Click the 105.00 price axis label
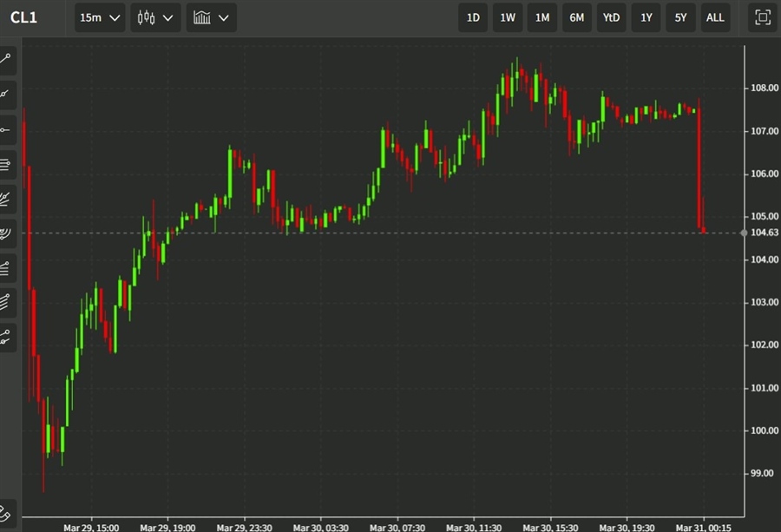 point(764,216)
